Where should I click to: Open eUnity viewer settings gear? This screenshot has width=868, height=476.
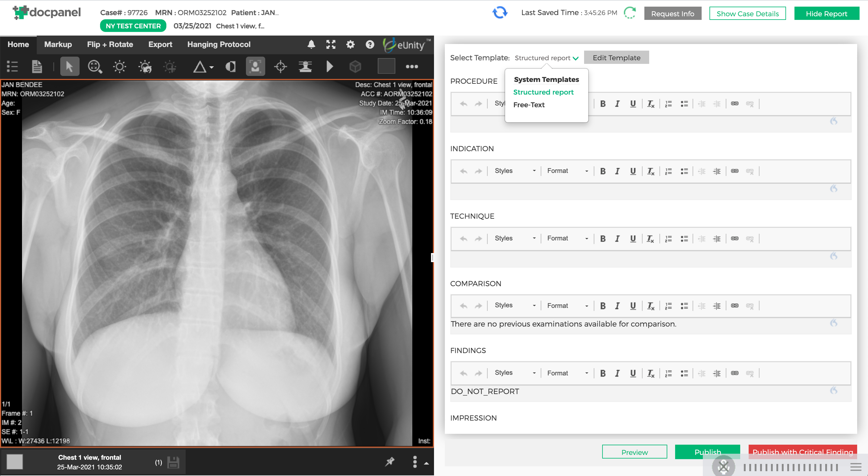(351, 45)
